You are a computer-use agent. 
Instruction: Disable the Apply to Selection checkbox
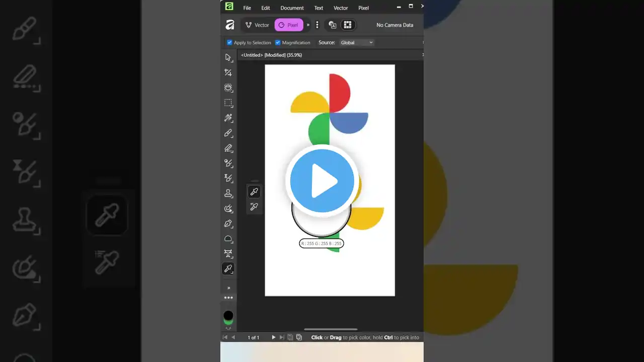[x=229, y=43]
